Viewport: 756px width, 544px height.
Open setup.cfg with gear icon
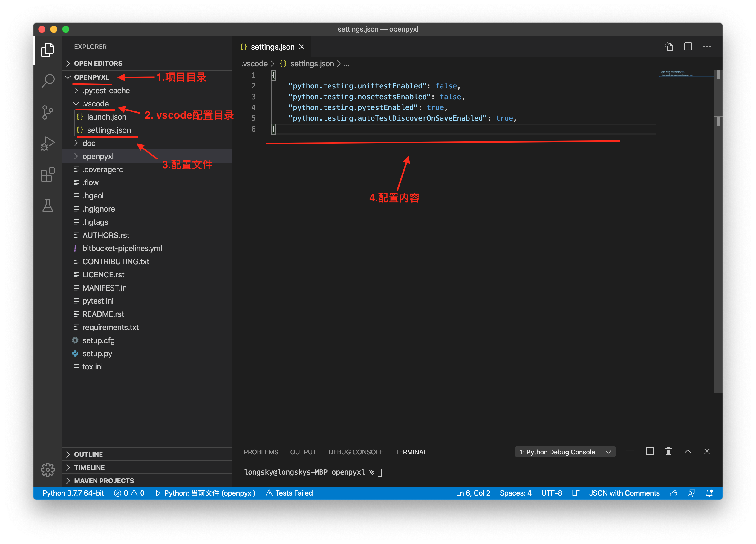click(98, 340)
